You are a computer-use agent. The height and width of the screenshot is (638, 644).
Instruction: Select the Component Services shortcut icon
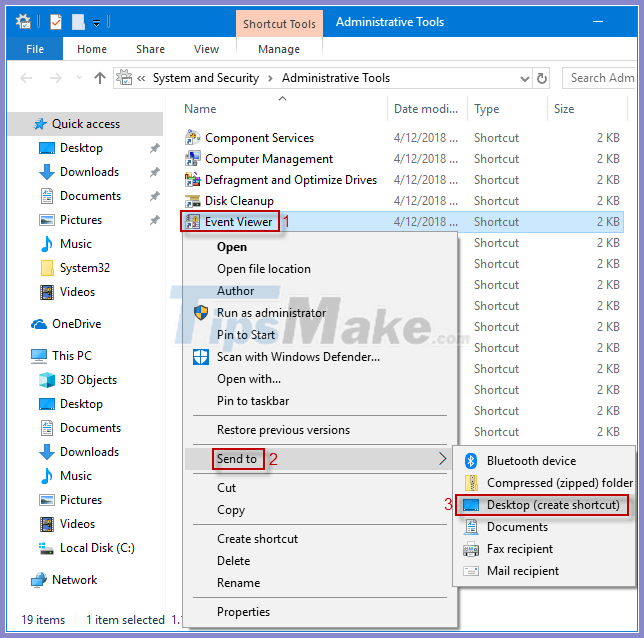tap(193, 138)
